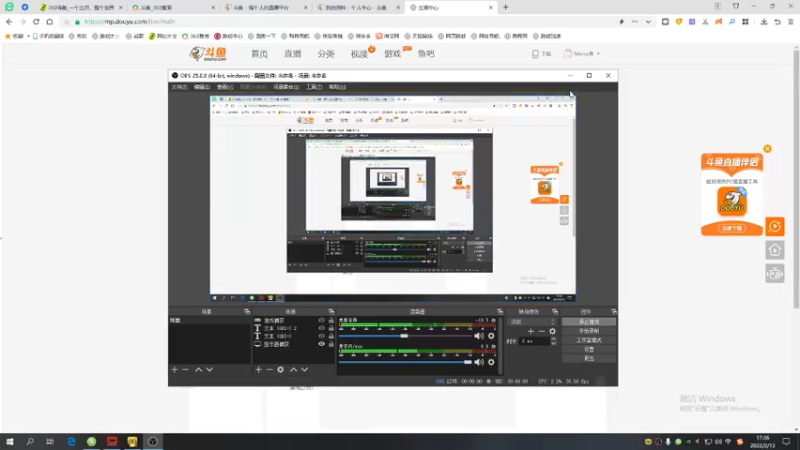Click 工作室模式 button in OBS controls
800x450 pixels.
589,340
